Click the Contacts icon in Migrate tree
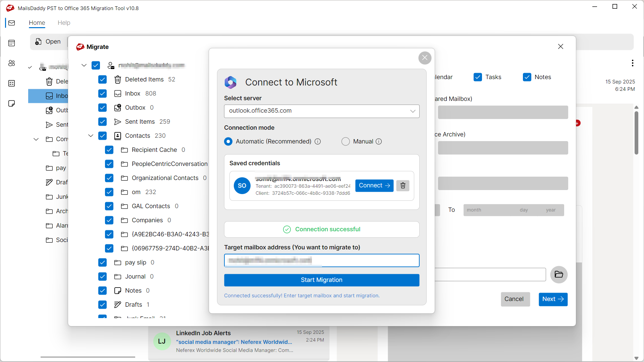 click(118, 136)
